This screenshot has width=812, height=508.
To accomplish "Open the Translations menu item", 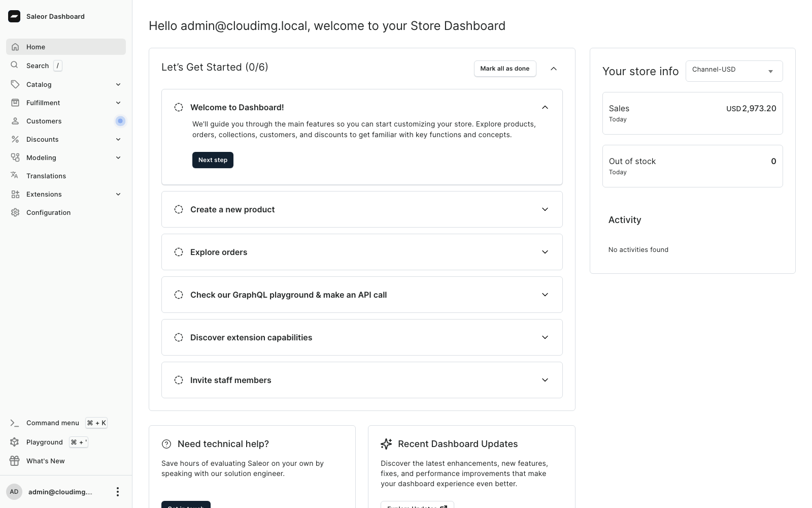I will (x=66, y=176).
